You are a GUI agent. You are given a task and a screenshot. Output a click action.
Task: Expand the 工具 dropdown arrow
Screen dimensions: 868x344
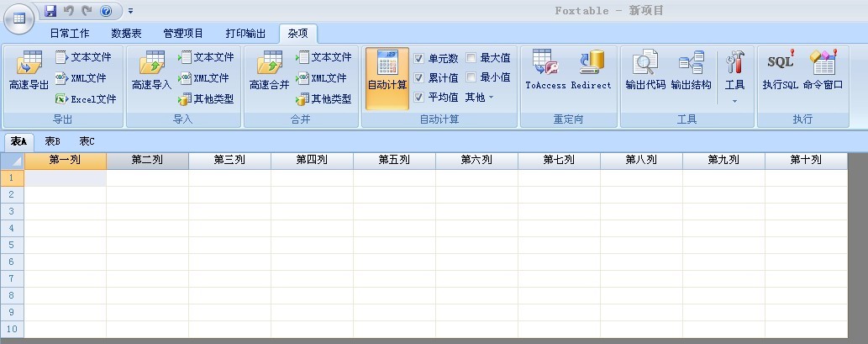point(734,101)
